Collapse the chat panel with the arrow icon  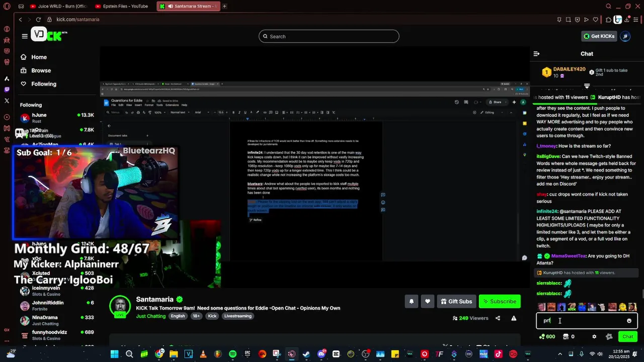pyautogui.click(x=536, y=54)
